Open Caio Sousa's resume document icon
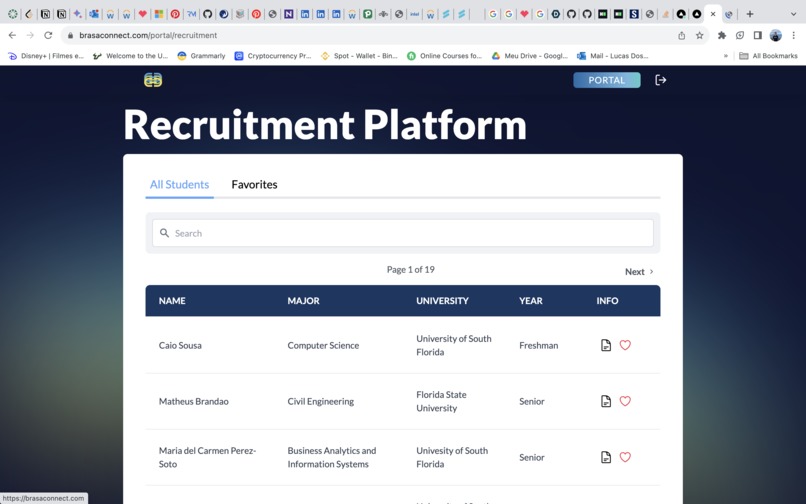The width and height of the screenshot is (806, 504). click(606, 345)
